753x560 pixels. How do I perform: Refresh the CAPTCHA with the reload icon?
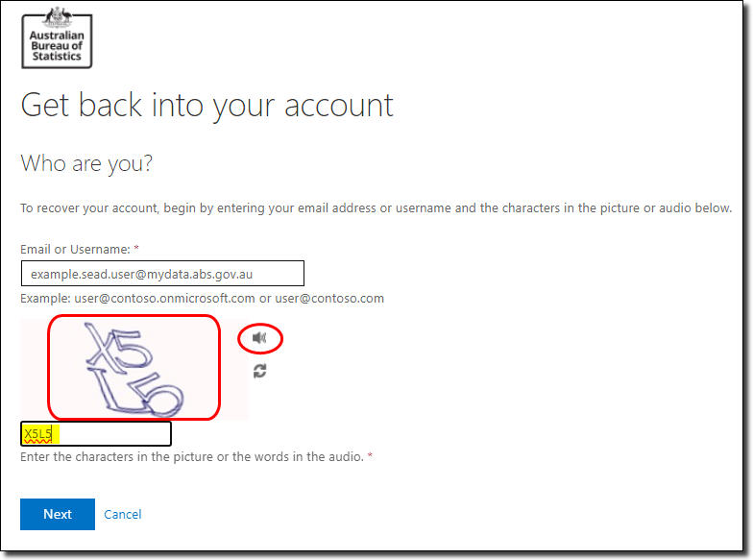[259, 372]
